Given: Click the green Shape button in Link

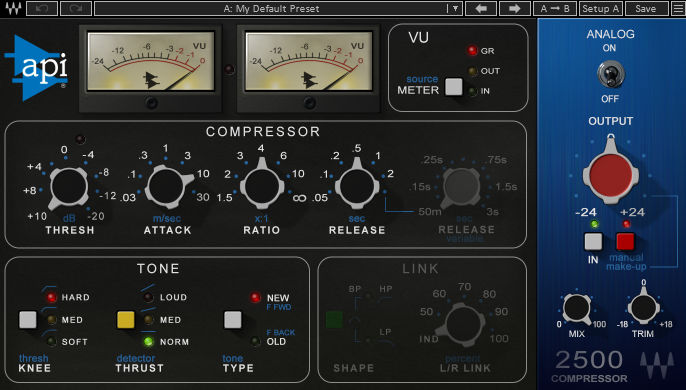Looking at the screenshot, I should coord(334,320).
